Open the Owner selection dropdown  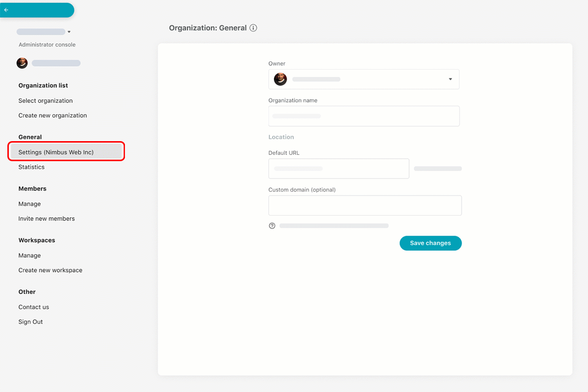click(450, 79)
